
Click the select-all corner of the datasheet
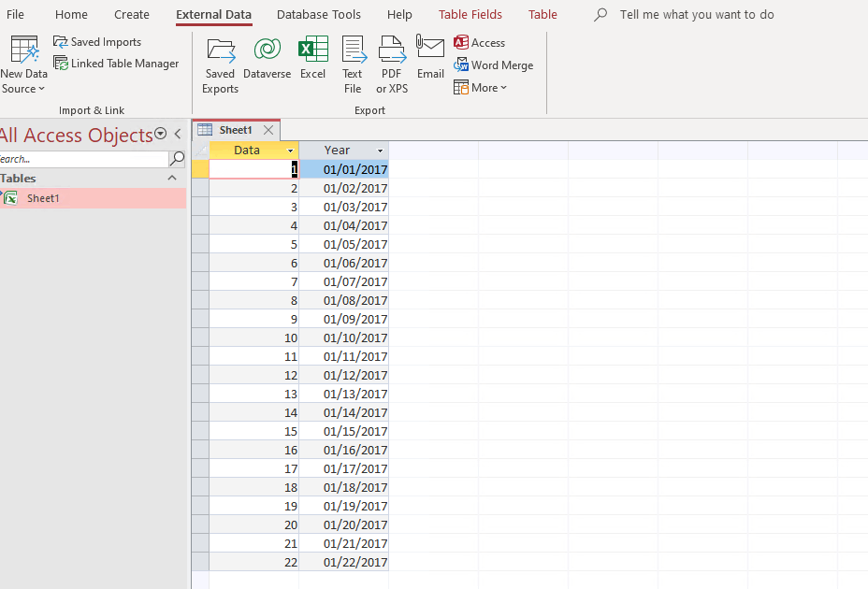click(x=200, y=151)
